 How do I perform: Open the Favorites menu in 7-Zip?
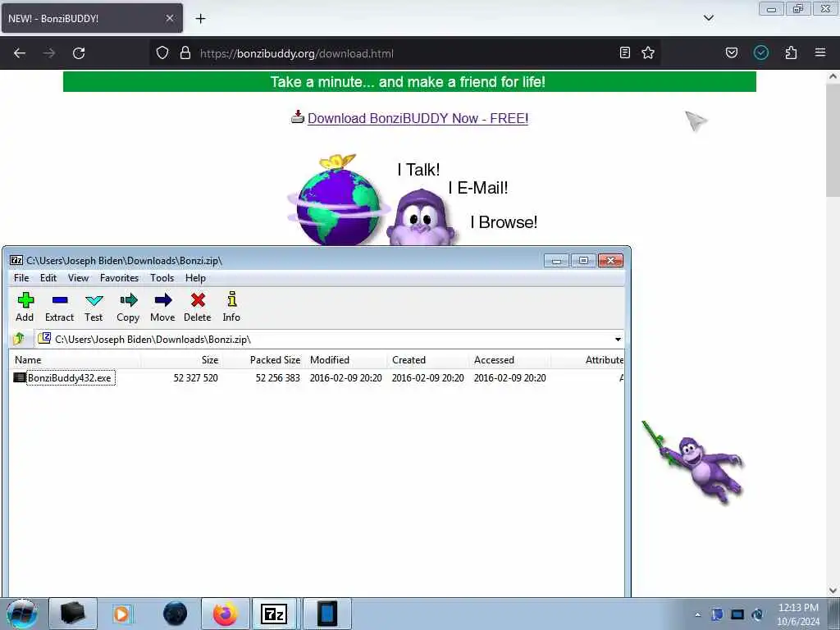(120, 277)
